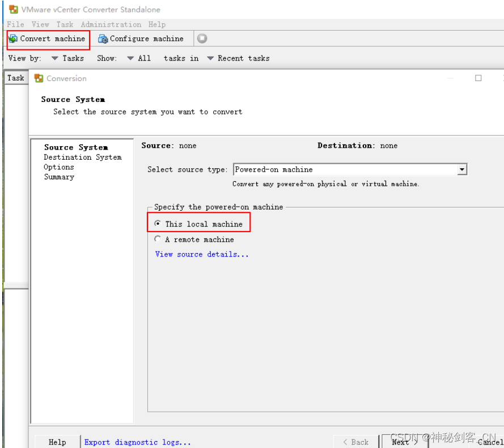Viewport: 504px width, 448px height.
Task: Click the VMware Converter app title icon
Action: (13, 9)
